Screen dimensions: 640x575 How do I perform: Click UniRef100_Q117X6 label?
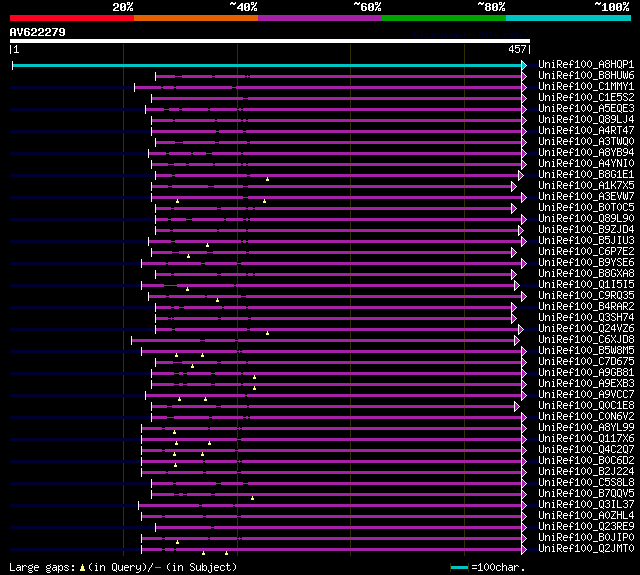pos(586,439)
